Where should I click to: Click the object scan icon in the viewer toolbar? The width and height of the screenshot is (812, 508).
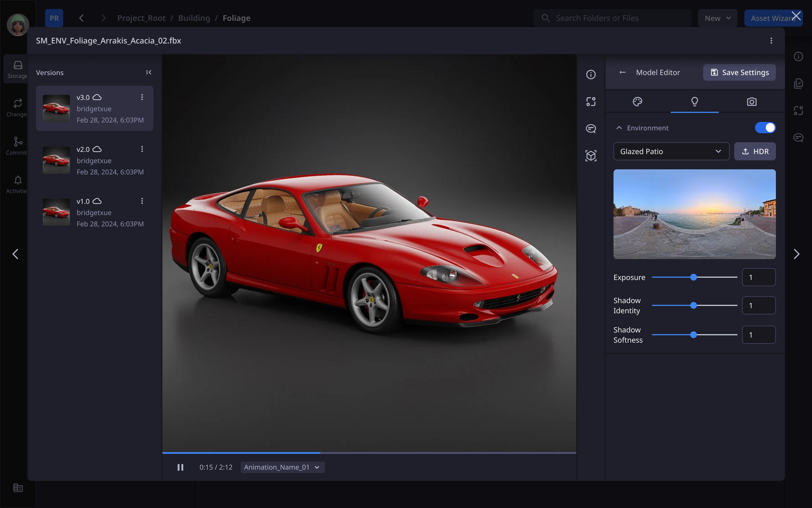[591, 102]
